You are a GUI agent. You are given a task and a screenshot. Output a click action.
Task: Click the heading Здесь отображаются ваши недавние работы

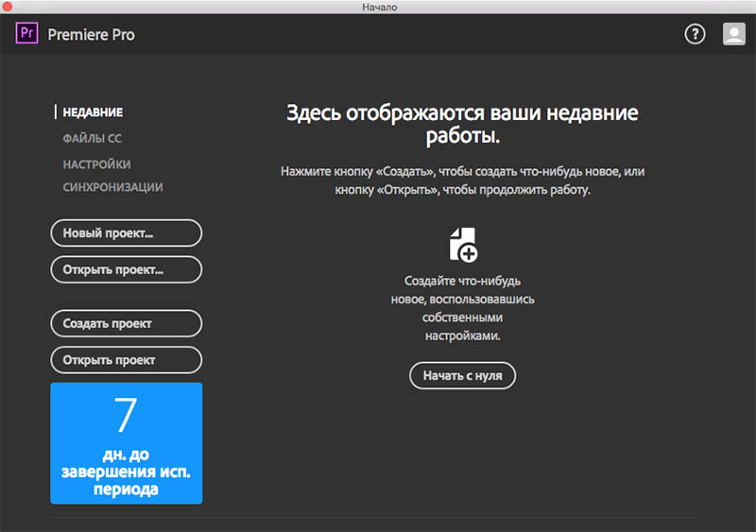(462, 125)
